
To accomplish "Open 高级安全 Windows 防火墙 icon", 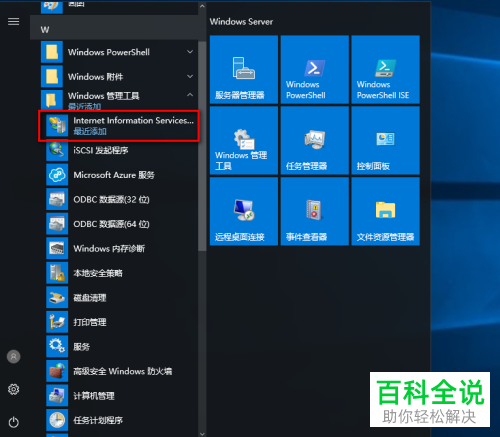I will click(57, 371).
